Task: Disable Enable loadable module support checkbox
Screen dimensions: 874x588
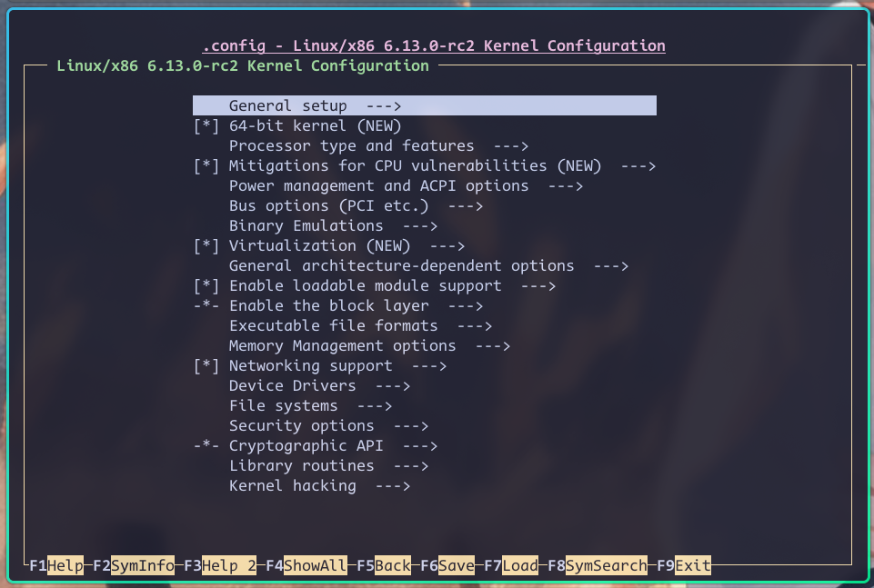Action: [206, 286]
